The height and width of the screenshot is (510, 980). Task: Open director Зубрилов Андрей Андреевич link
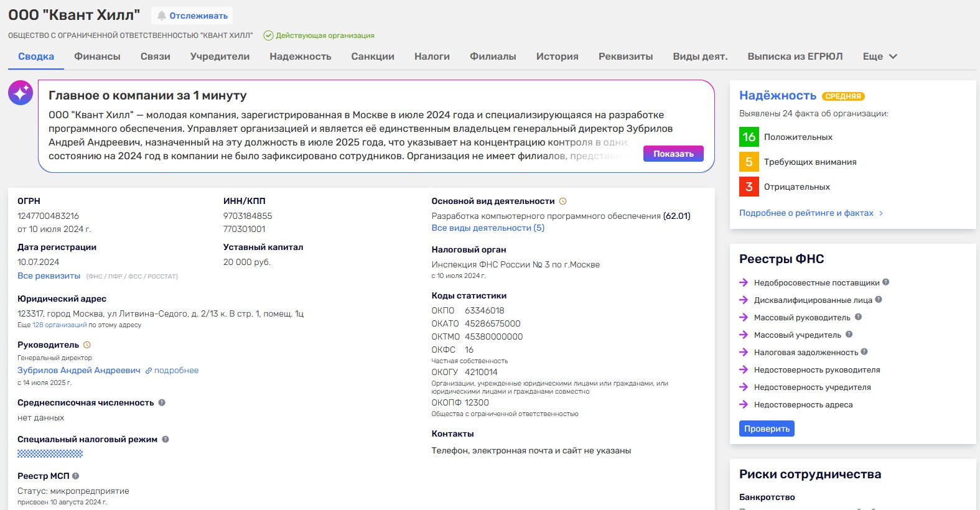[x=79, y=371]
